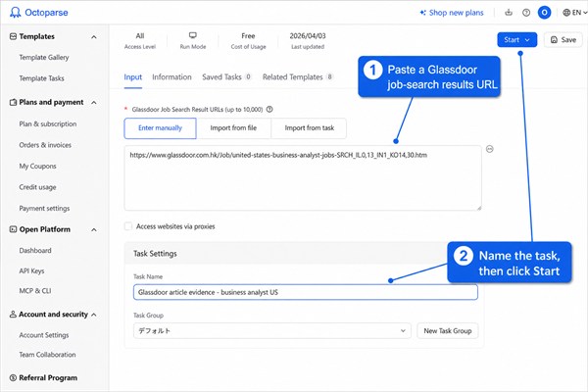Click the Plans and payment icon
The height and width of the screenshot is (392, 588).
(x=13, y=102)
